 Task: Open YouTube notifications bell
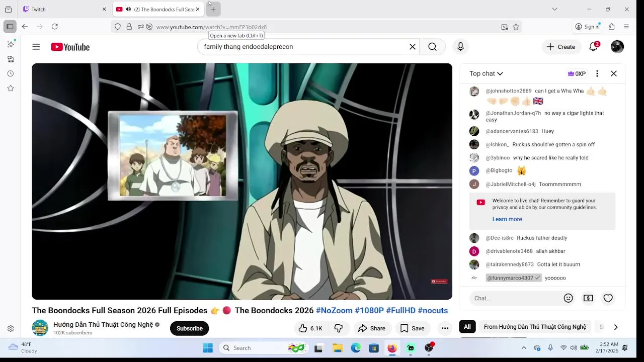coord(594,47)
